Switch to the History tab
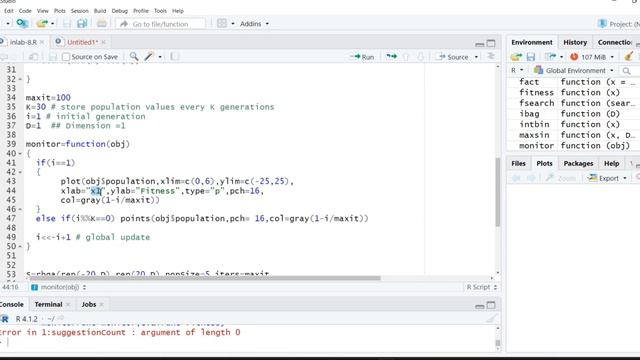This screenshot has height=360, width=640. [x=575, y=42]
